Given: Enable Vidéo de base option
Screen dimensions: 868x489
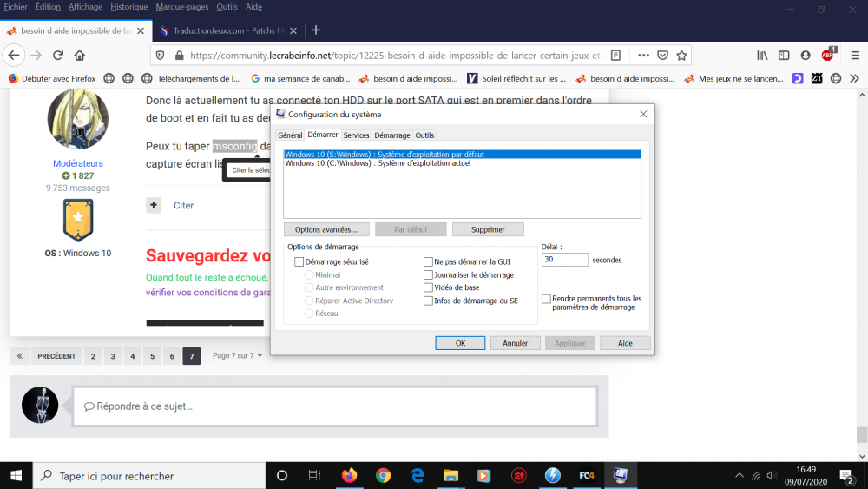Looking at the screenshot, I should tap(428, 287).
